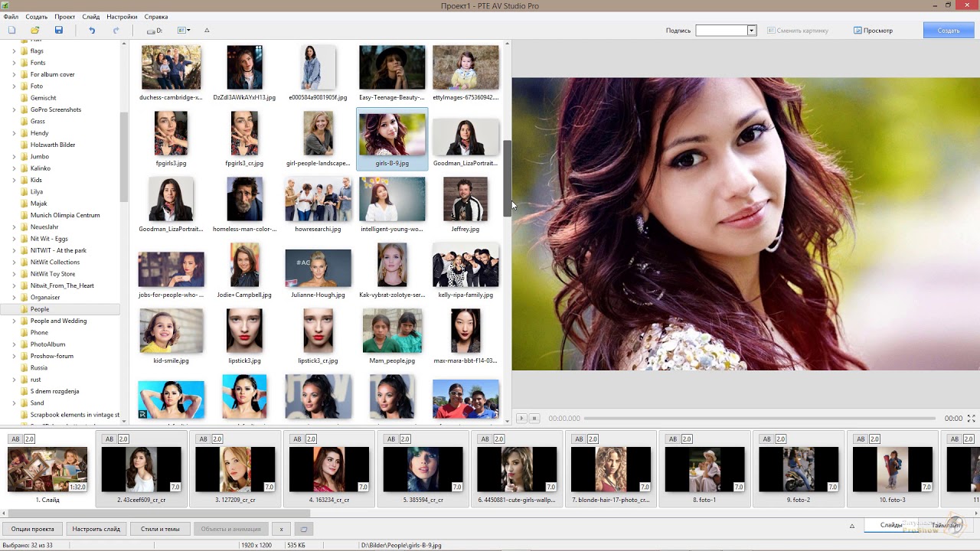Click the file list vertical scrollbar

(x=507, y=178)
